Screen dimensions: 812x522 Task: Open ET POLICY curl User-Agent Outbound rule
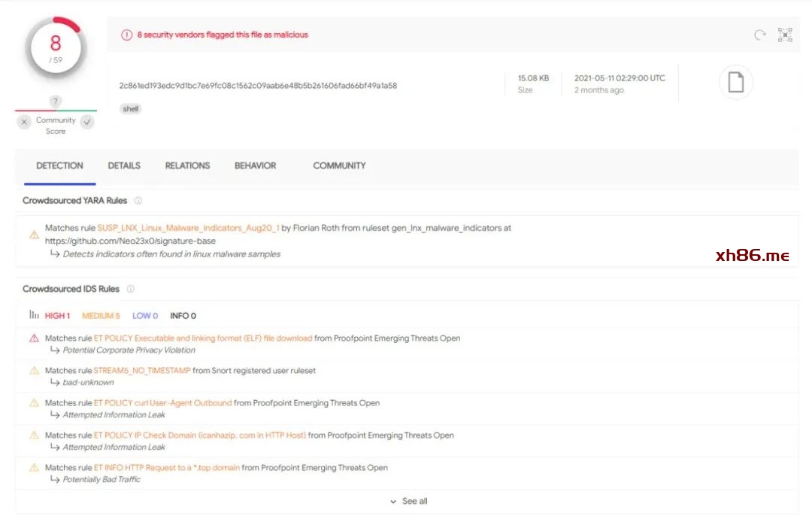(162, 403)
